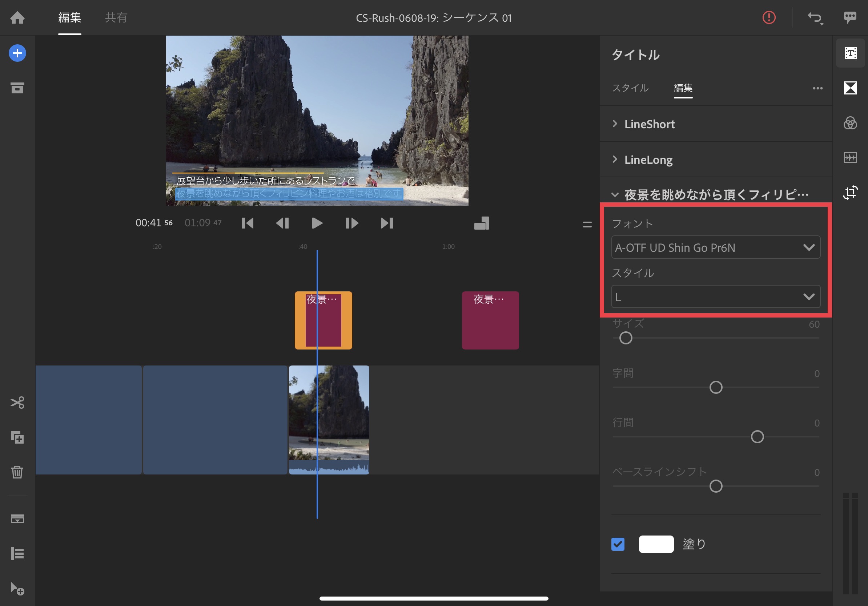Click the undo arrow icon
Image resolution: width=868 pixels, height=606 pixels.
pos(815,18)
